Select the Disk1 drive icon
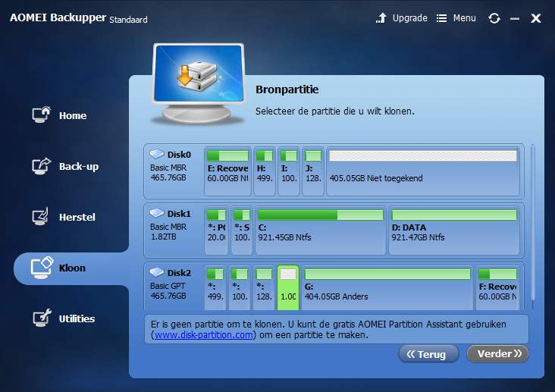 coord(157,213)
